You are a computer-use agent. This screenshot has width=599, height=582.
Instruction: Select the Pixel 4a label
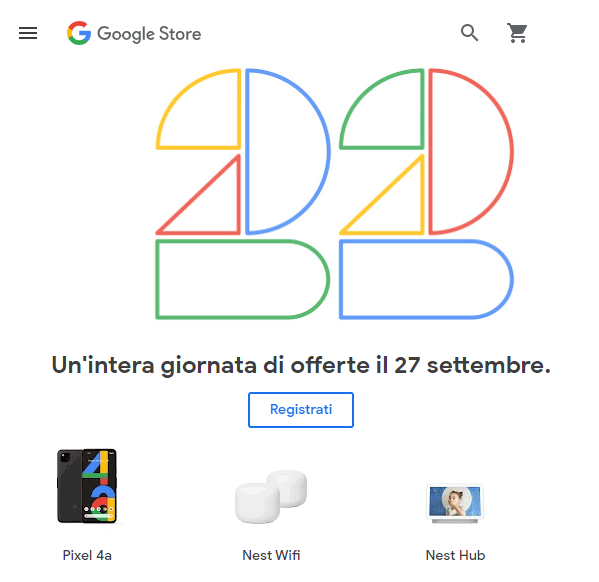click(x=87, y=555)
